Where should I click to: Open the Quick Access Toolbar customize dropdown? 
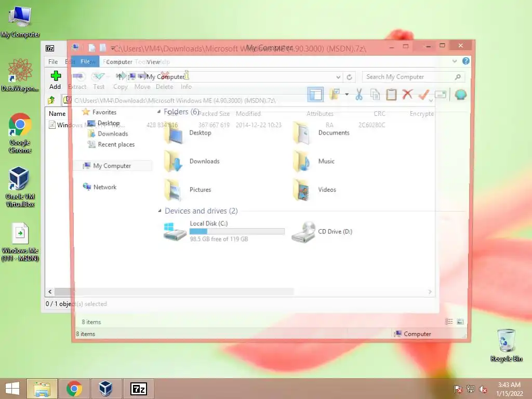click(x=113, y=48)
